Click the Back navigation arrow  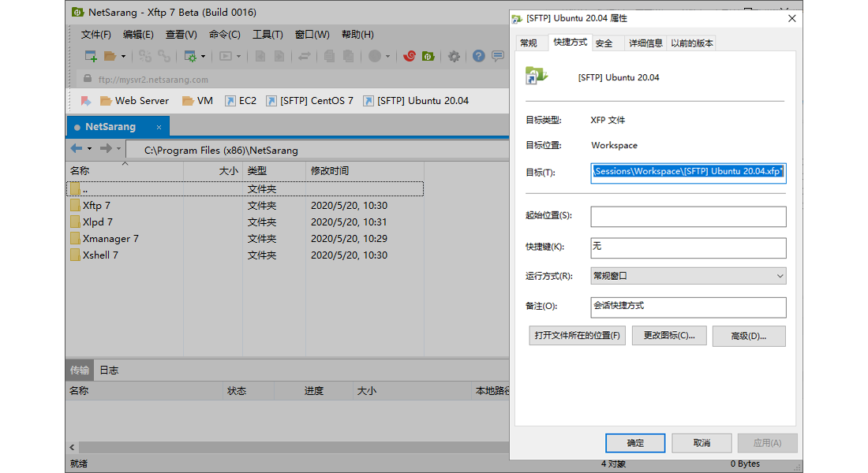click(x=77, y=148)
